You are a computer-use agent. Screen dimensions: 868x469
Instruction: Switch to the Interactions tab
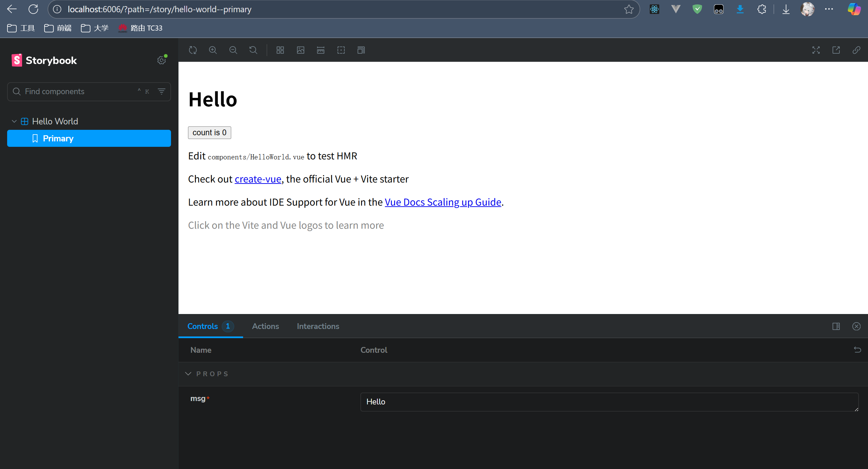tap(318, 326)
